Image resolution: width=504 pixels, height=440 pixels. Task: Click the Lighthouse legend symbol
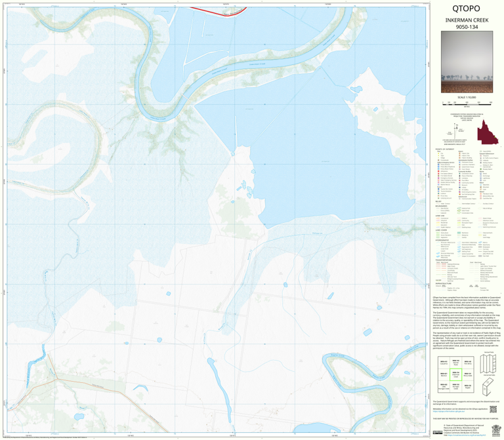click(481, 178)
